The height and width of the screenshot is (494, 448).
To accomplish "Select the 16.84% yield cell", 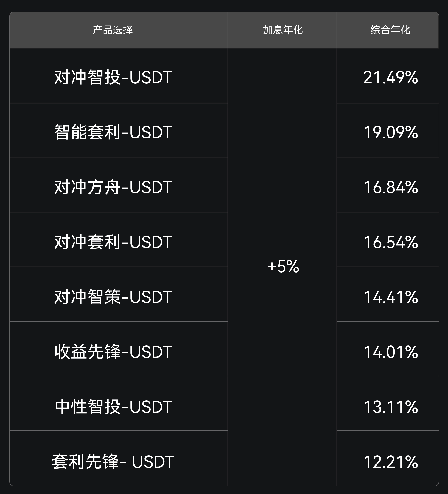I will pyautogui.click(x=391, y=187).
